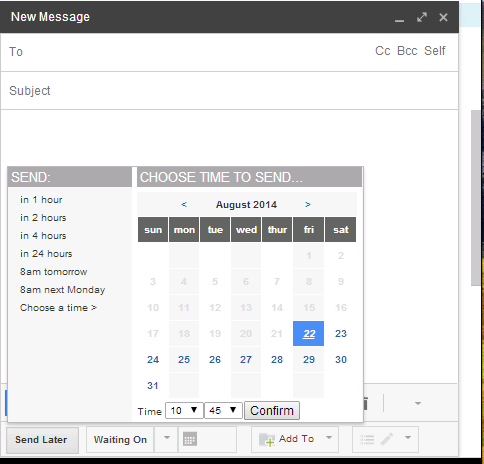Go to next month arrow
The image size is (484, 464).
pyautogui.click(x=308, y=204)
